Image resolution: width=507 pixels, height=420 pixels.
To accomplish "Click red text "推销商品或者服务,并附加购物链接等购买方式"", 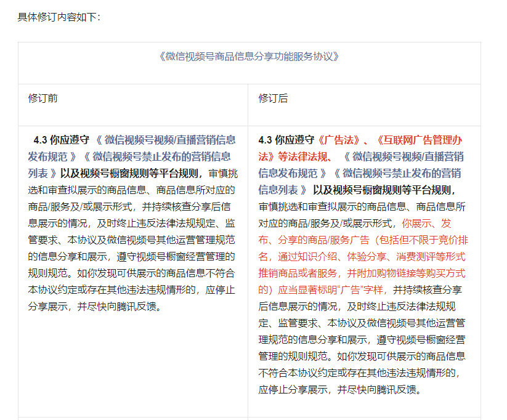I will [x=362, y=273].
